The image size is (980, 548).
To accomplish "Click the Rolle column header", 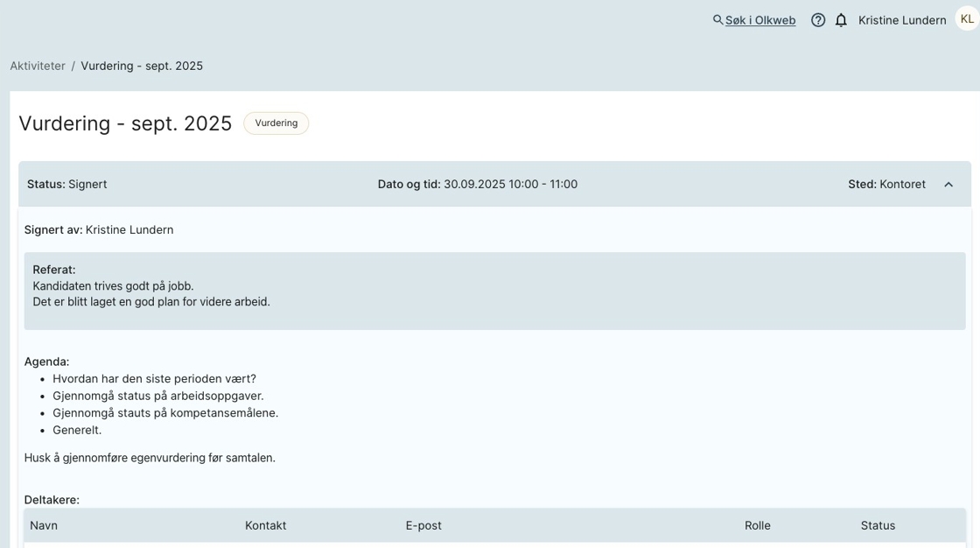I will pos(757,525).
